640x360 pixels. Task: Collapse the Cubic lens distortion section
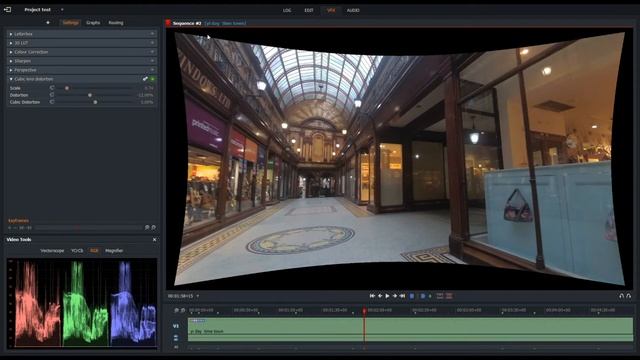(11, 79)
